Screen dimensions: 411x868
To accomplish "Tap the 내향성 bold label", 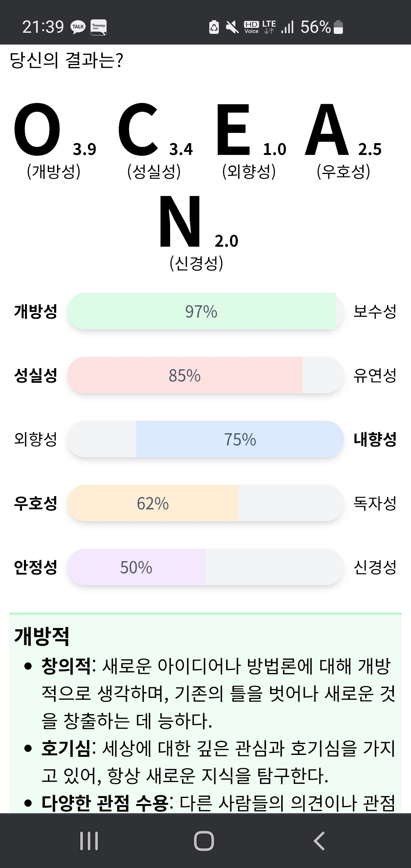I will point(375,439).
